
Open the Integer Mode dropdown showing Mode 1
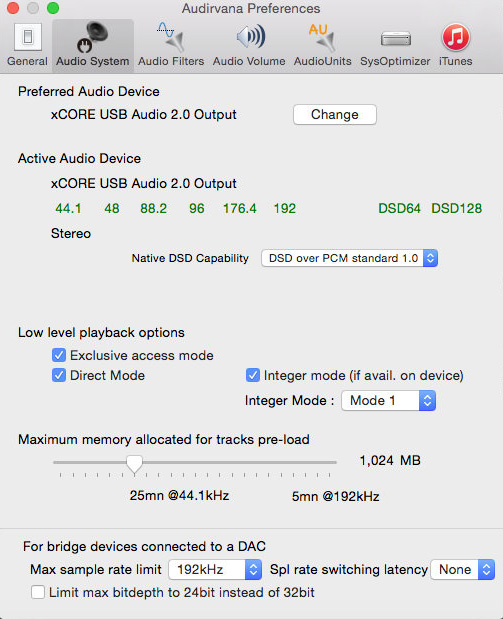coord(389,400)
